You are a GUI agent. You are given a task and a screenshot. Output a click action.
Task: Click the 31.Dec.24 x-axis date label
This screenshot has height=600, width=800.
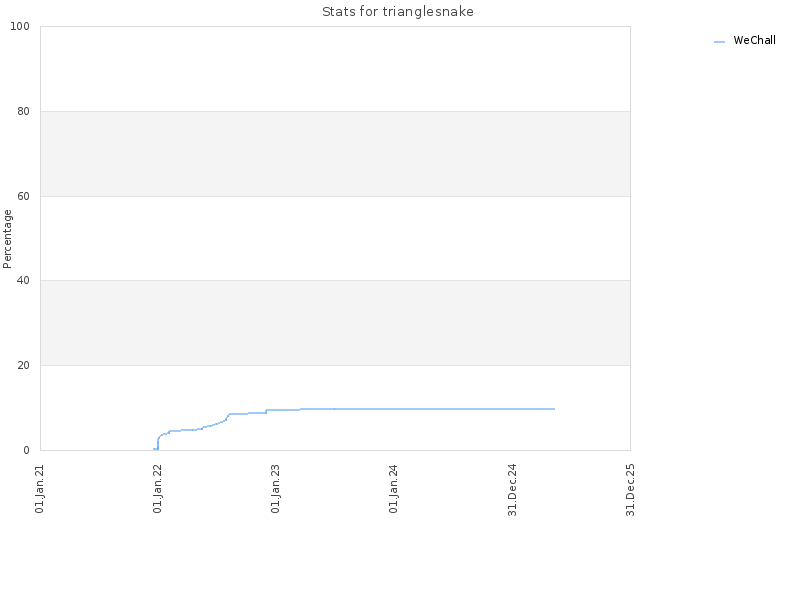pos(512,490)
